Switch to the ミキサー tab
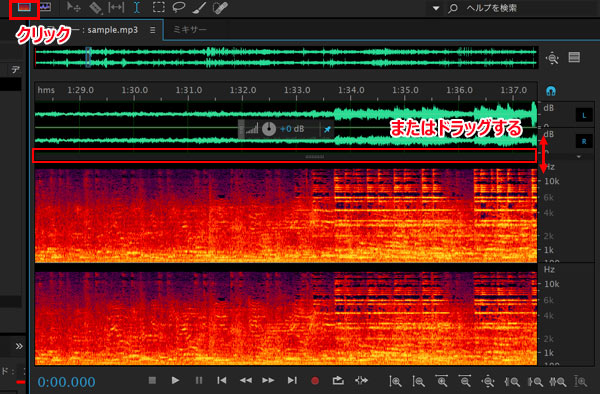Viewport: 600px width, 394px height. click(189, 29)
